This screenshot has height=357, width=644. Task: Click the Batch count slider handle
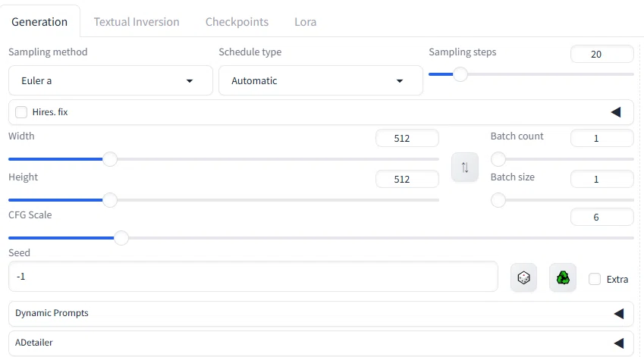[498, 159]
